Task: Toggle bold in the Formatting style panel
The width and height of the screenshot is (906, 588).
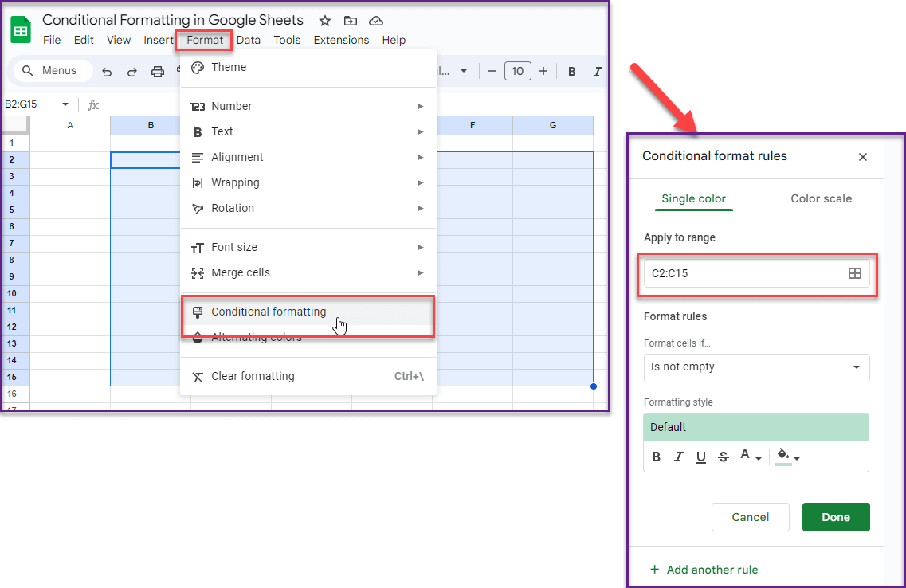Action: 656,456
